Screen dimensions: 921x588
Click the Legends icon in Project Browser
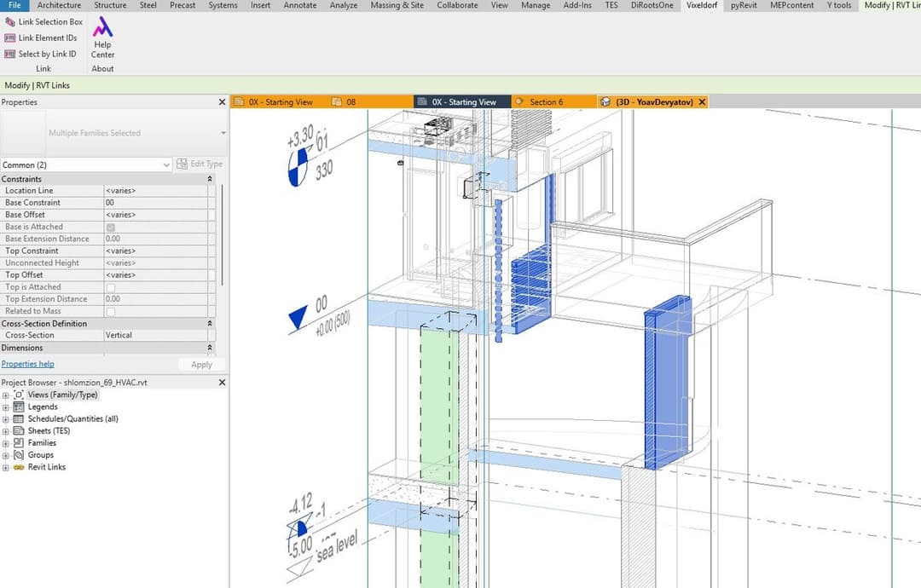18,406
